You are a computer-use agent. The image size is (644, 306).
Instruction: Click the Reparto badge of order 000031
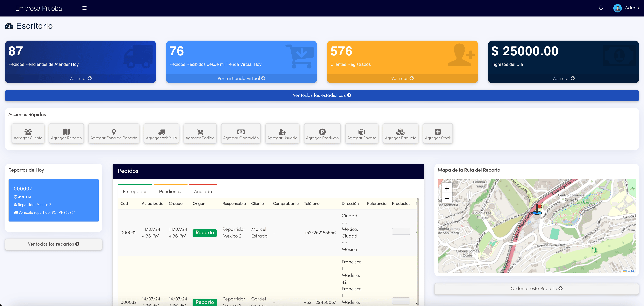click(205, 233)
